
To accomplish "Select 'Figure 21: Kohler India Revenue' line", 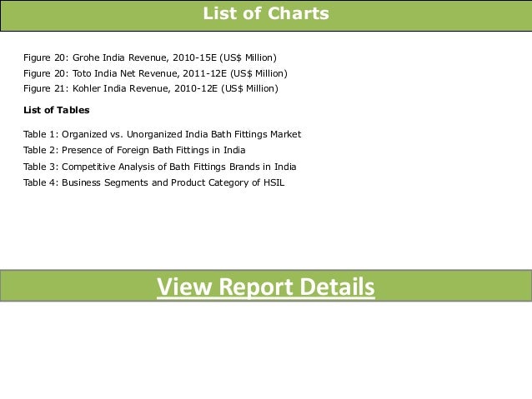I will click(x=151, y=88).
